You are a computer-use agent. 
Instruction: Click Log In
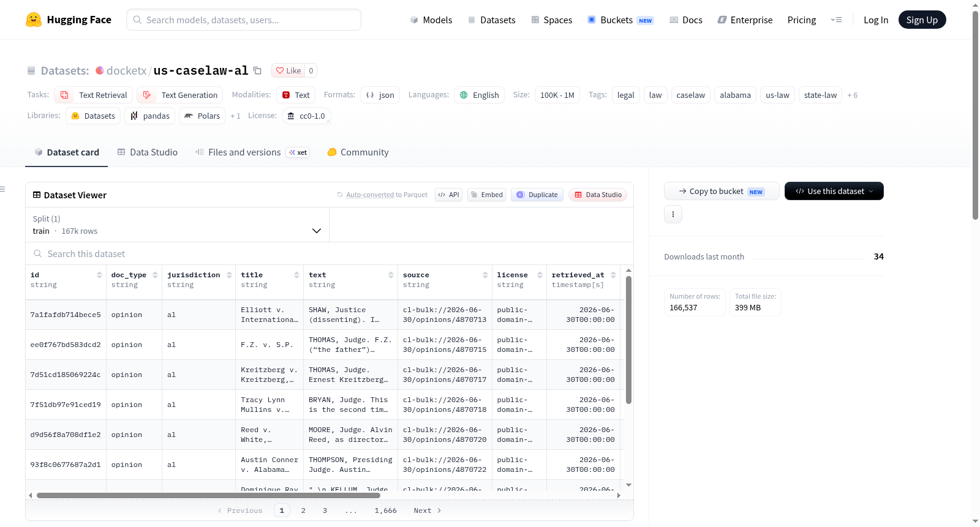(876, 20)
